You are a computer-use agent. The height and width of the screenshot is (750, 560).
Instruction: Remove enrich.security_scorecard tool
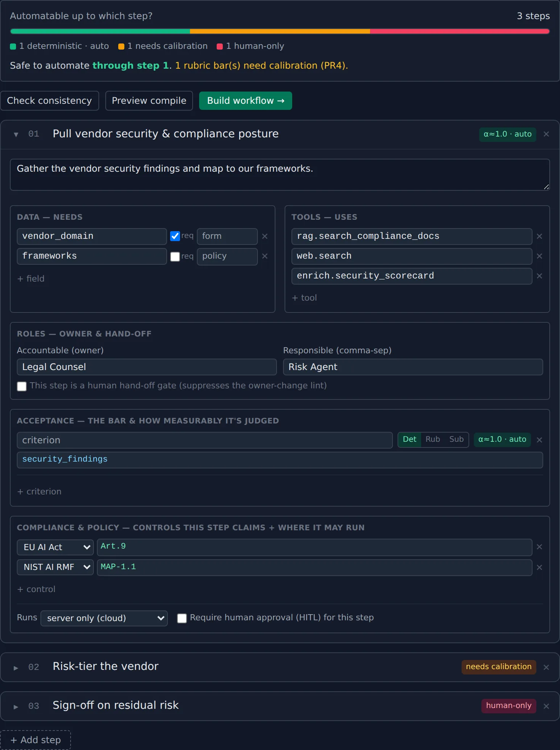(x=539, y=276)
